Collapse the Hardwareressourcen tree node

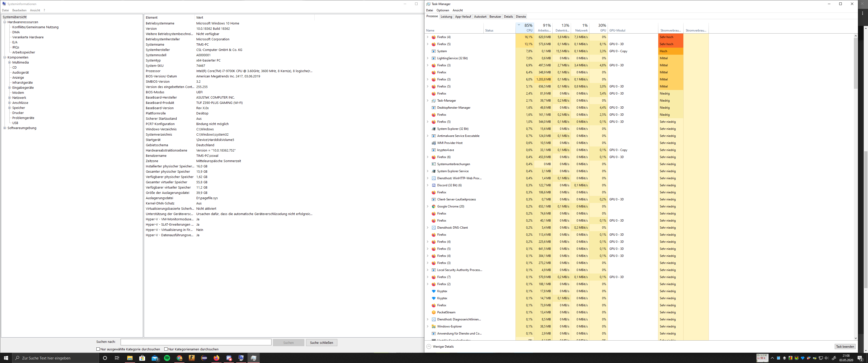tap(5, 22)
